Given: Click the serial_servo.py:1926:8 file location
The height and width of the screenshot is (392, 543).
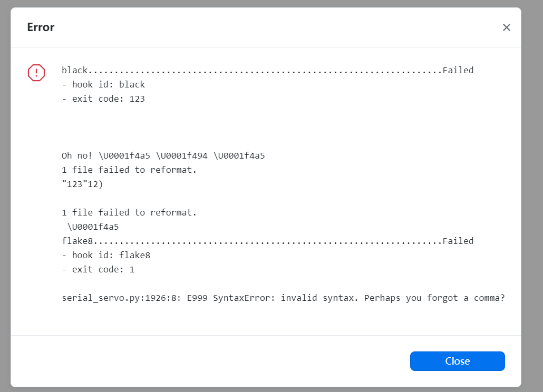Looking at the screenshot, I should point(121,298).
